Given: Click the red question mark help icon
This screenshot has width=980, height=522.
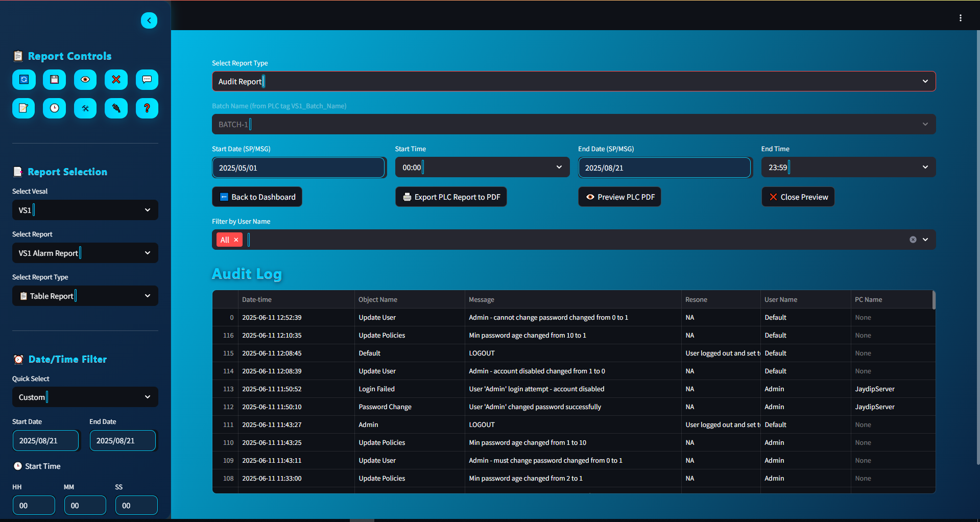Looking at the screenshot, I should click(x=147, y=108).
